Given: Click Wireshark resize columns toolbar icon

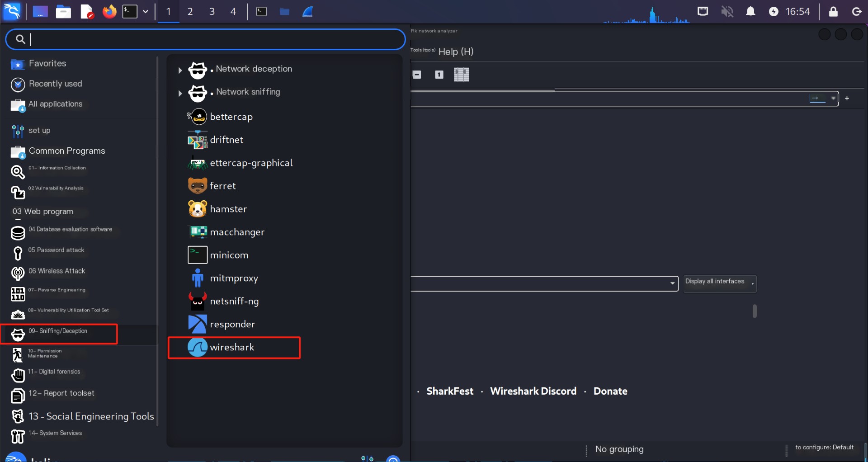Looking at the screenshot, I should (x=461, y=75).
